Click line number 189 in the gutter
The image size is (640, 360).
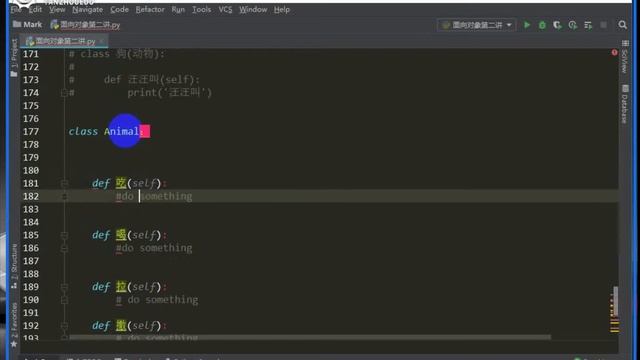[31, 287]
